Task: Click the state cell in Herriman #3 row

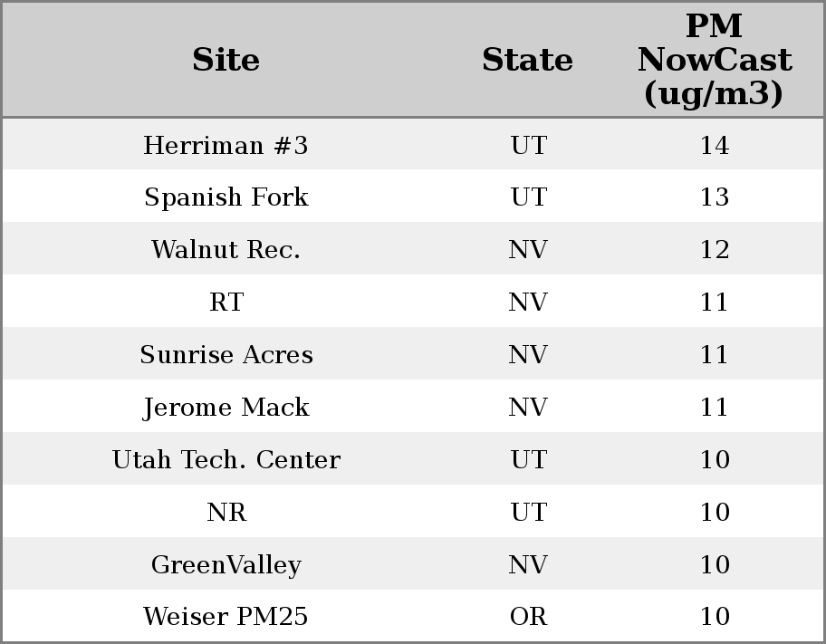Action: click(528, 146)
